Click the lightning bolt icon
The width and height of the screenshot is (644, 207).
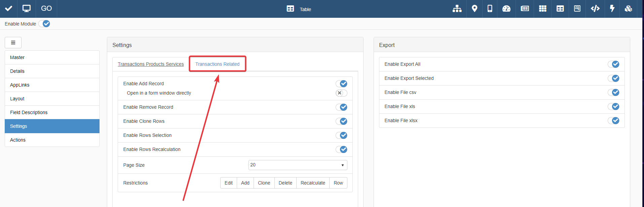point(612,9)
